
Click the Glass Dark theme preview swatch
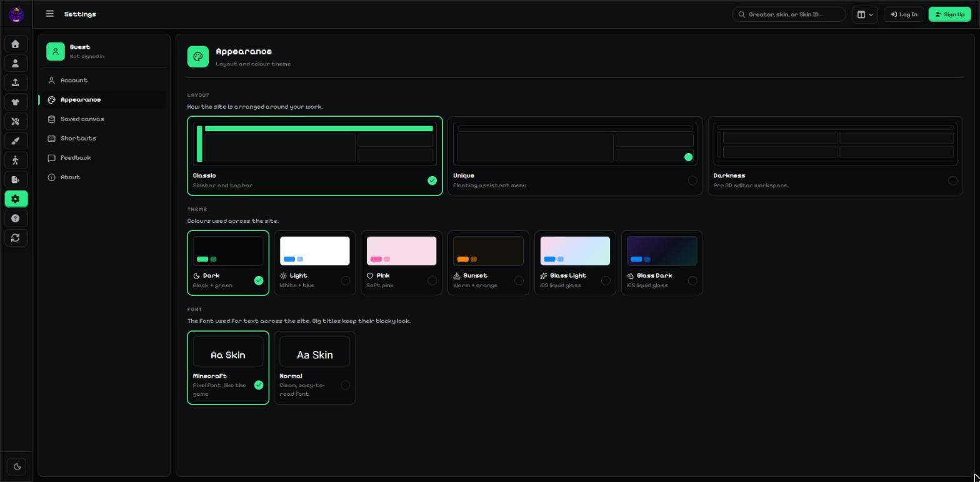click(x=662, y=251)
